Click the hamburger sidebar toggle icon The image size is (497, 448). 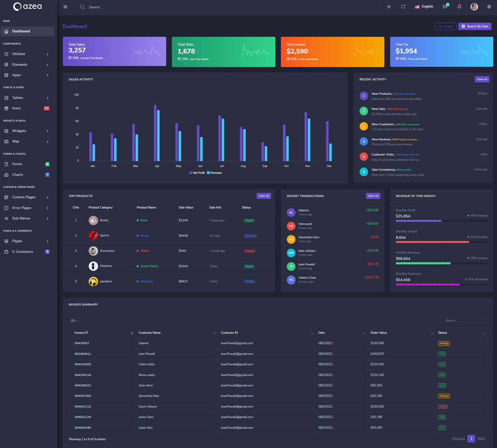65,7
